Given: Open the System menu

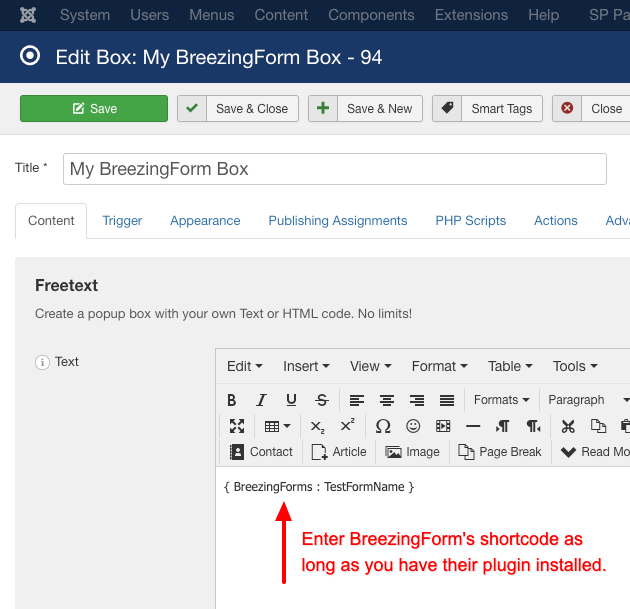Looking at the screenshot, I should point(85,15).
